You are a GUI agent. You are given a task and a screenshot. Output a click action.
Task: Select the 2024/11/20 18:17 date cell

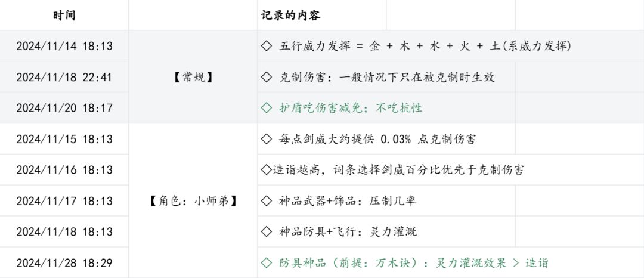[x=64, y=108]
